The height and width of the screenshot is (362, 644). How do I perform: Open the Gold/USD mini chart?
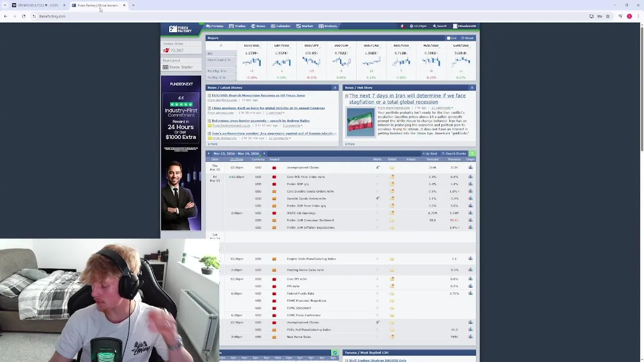(x=461, y=62)
